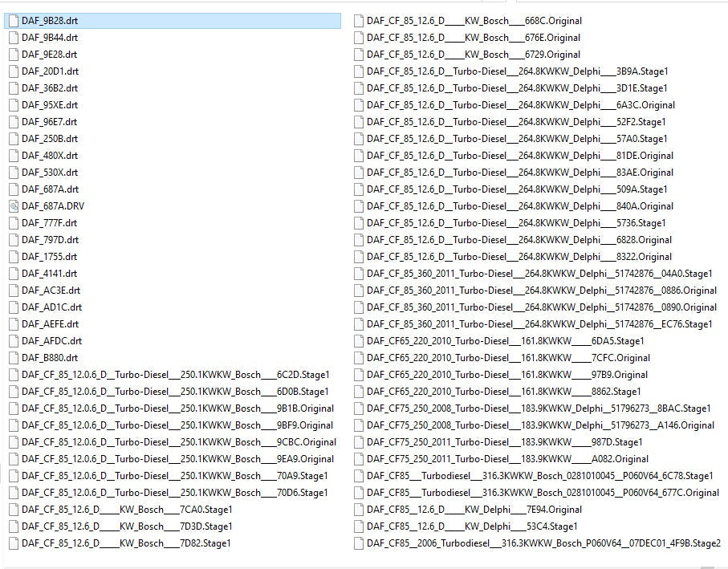Viewport: 728px width, 569px height.
Task: Click the icon of the 4F9B.Stage2 file
Action: [358, 543]
